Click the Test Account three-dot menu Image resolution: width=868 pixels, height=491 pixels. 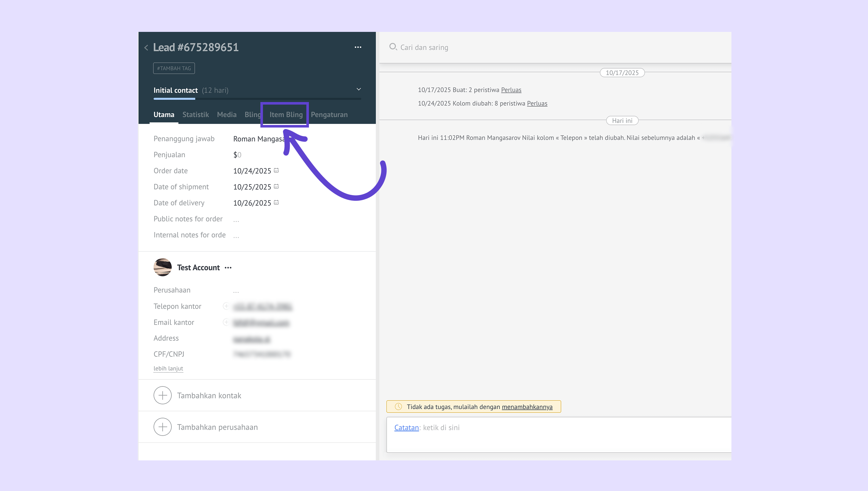click(x=228, y=268)
